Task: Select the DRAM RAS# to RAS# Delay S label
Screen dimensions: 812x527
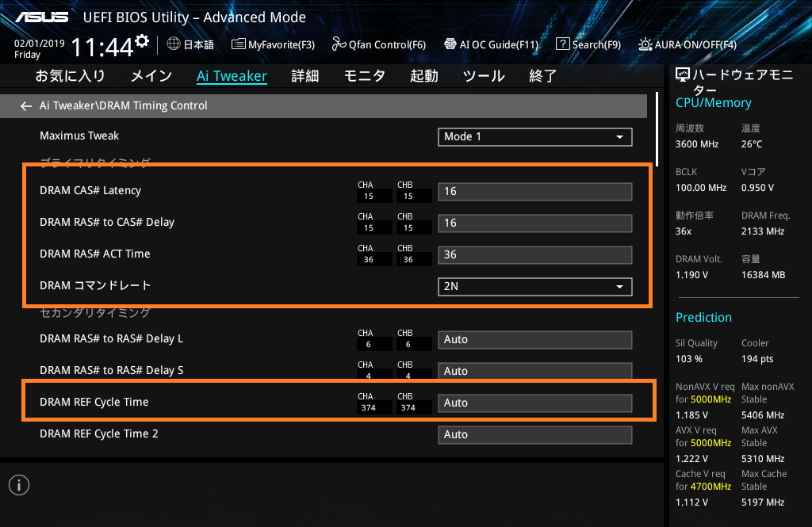Action: tap(111, 370)
